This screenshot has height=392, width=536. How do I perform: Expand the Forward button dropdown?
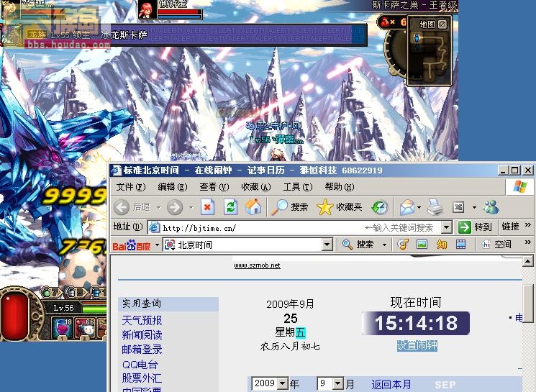click(191, 207)
